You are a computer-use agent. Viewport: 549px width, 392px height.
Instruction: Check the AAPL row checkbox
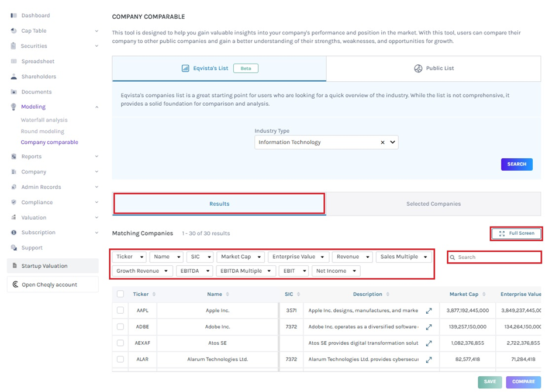pos(120,311)
